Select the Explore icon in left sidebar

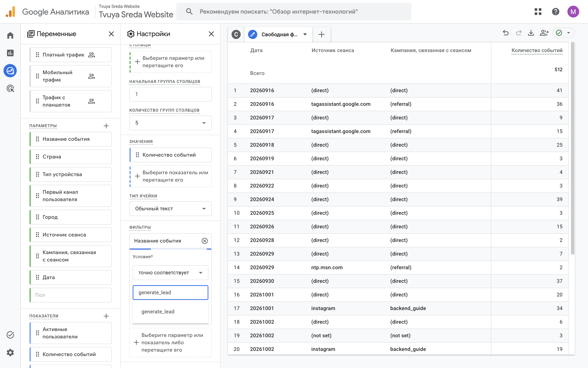[10, 71]
